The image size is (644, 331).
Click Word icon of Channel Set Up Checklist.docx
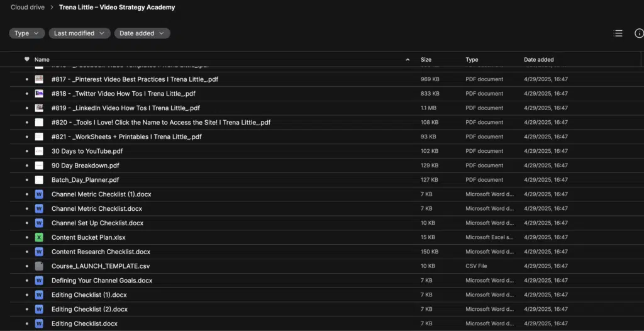39,223
